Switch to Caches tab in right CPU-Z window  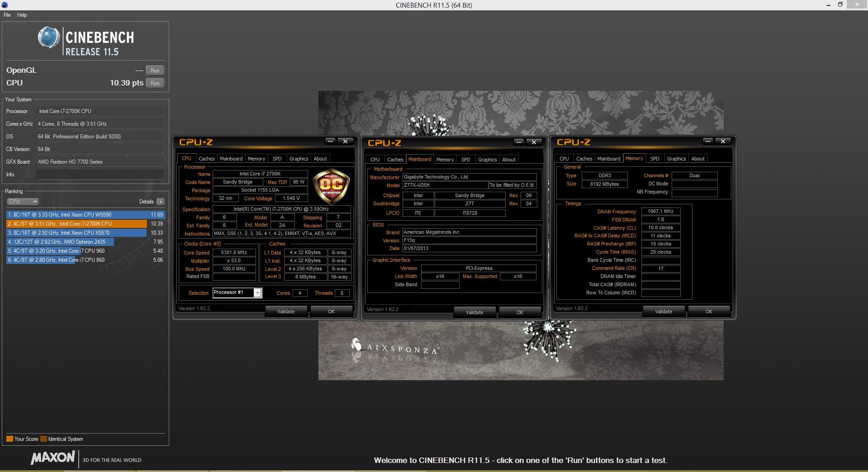(x=584, y=159)
